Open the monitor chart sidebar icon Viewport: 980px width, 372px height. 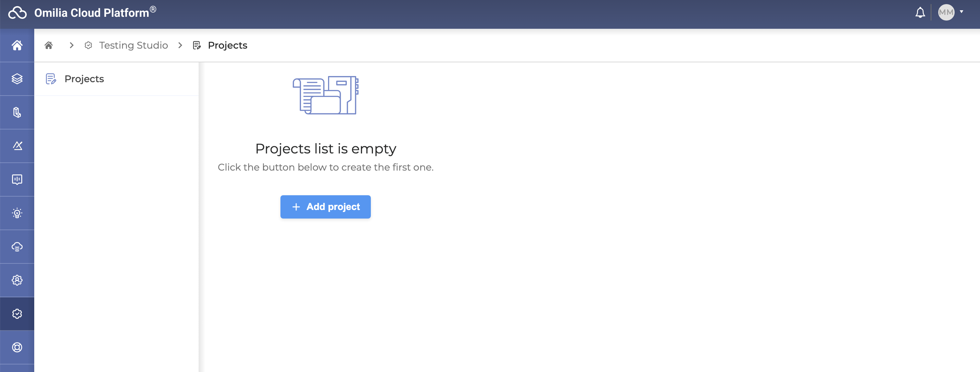click(17, 179)
